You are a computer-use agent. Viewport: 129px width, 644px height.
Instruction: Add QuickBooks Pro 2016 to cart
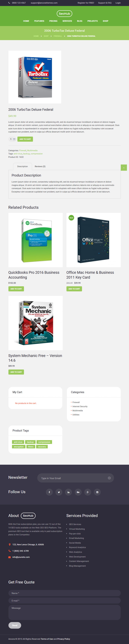(16, 289)
